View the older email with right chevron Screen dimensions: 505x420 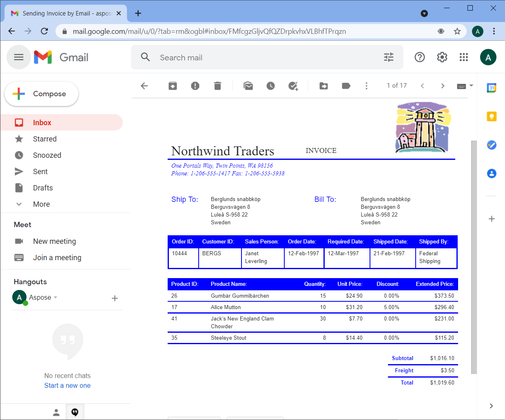coord(443,86)
